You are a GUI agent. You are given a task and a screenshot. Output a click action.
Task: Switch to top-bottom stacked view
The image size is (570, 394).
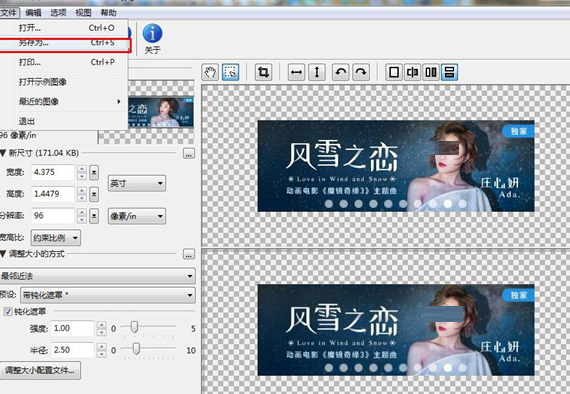[449, 72]
